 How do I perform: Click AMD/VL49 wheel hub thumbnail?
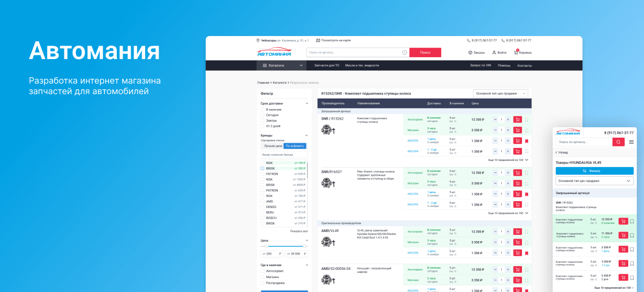pos(328,241)
